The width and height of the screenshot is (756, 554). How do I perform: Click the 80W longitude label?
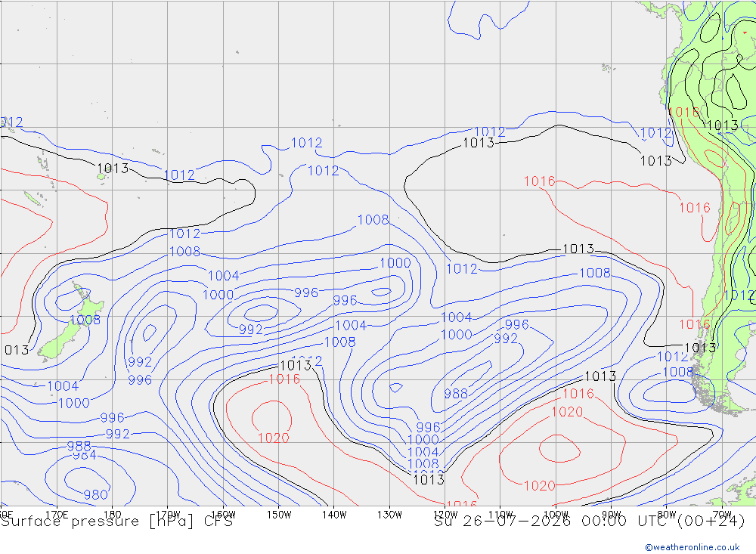pos(667,515)
